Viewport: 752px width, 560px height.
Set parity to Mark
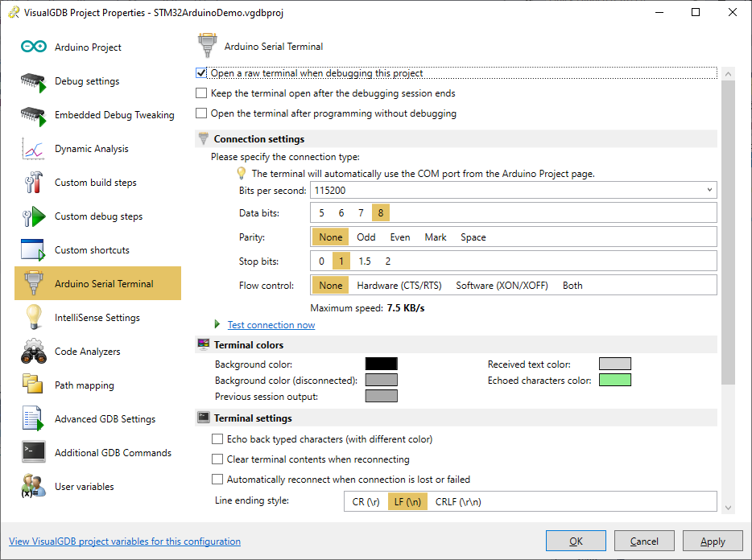[436, 237]
